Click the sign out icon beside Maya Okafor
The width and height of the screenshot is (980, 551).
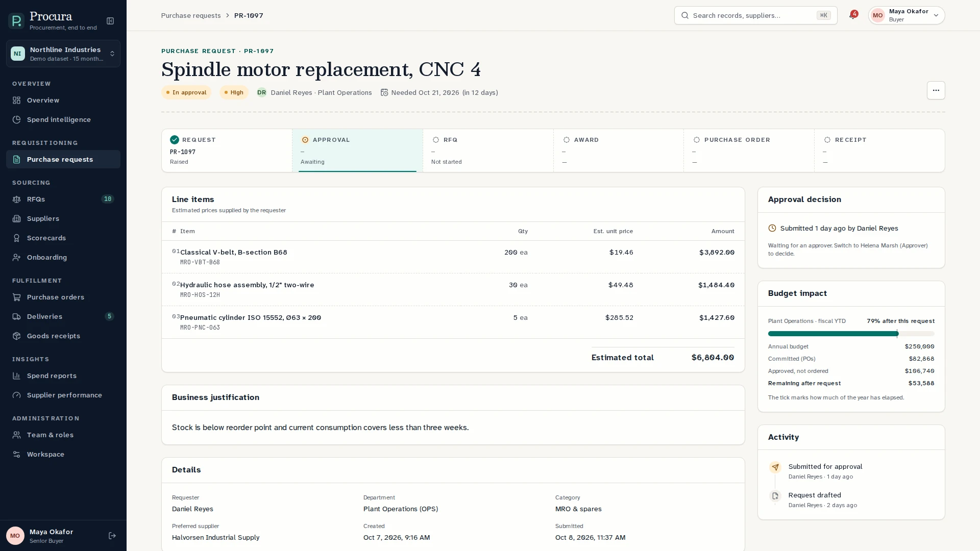pyautogui.click(x=112, y=536)
